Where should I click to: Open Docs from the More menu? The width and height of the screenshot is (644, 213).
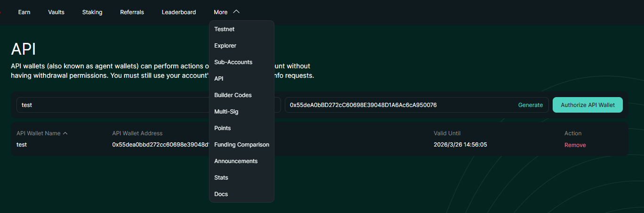coord(221,194)
